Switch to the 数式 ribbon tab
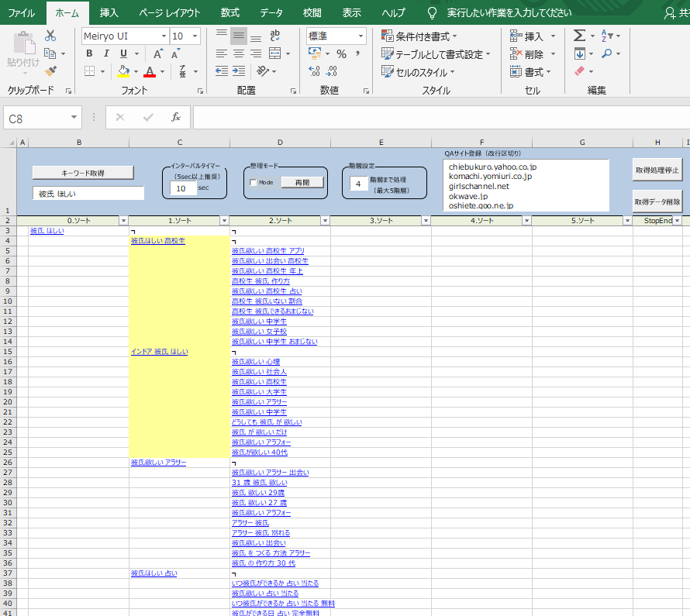Viewport: 690px width, 616px height. click(230, 12)
